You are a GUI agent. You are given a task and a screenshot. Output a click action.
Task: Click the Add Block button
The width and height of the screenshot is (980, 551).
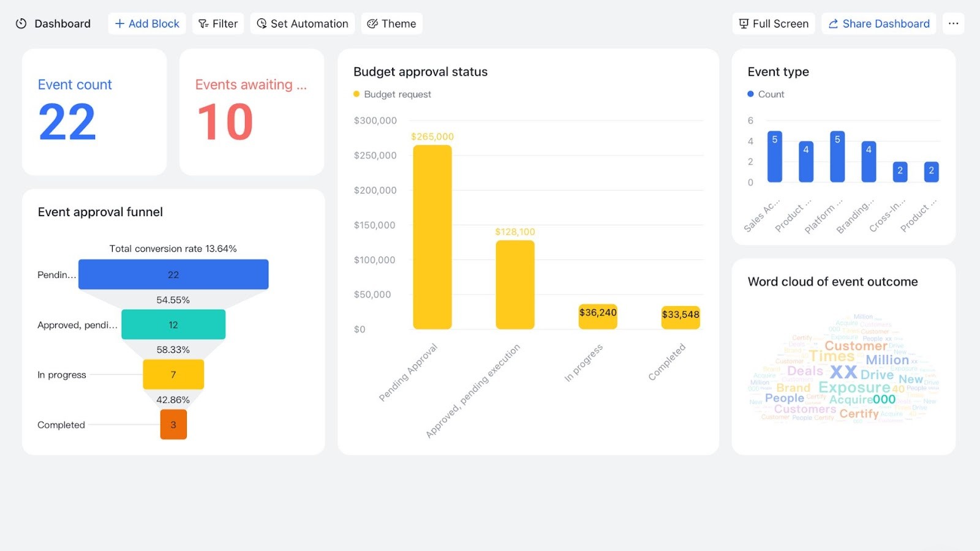(147, 24)
